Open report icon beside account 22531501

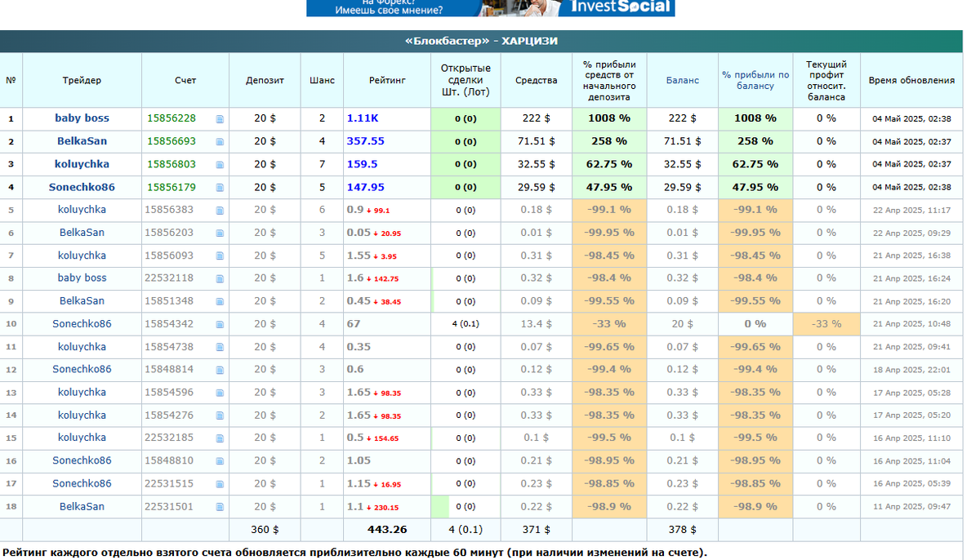point(220,507)
